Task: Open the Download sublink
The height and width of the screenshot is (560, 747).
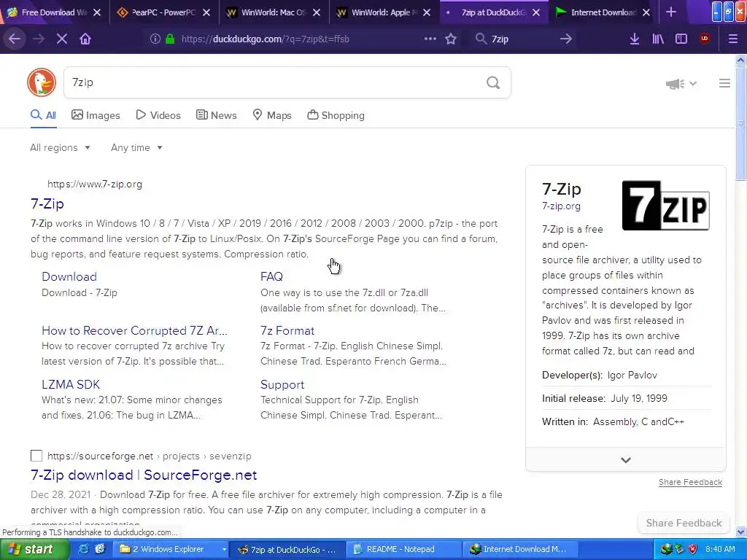Action: pos(69,276)
